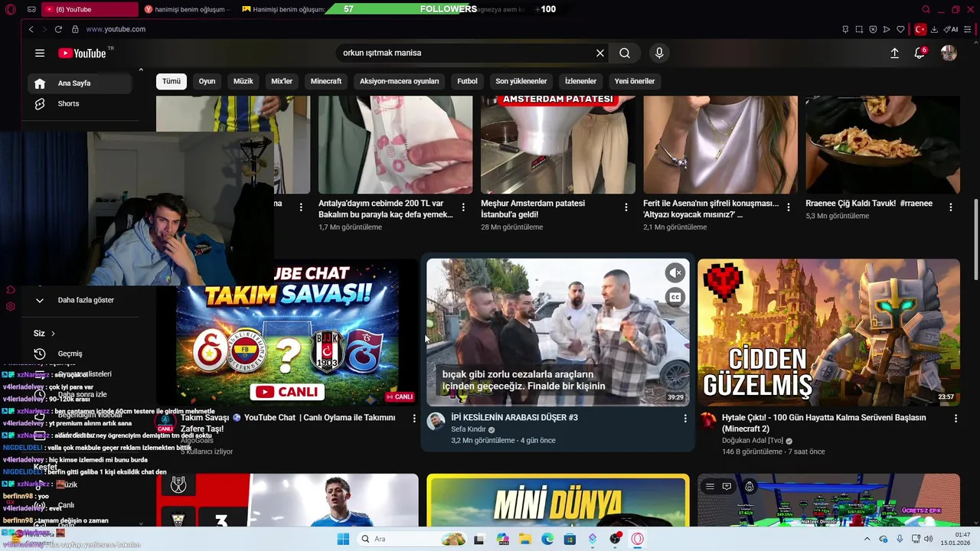Open Microsoft Store from the taskbar
The height and width of the screenshot is (551, 980).
coord(570,539)
